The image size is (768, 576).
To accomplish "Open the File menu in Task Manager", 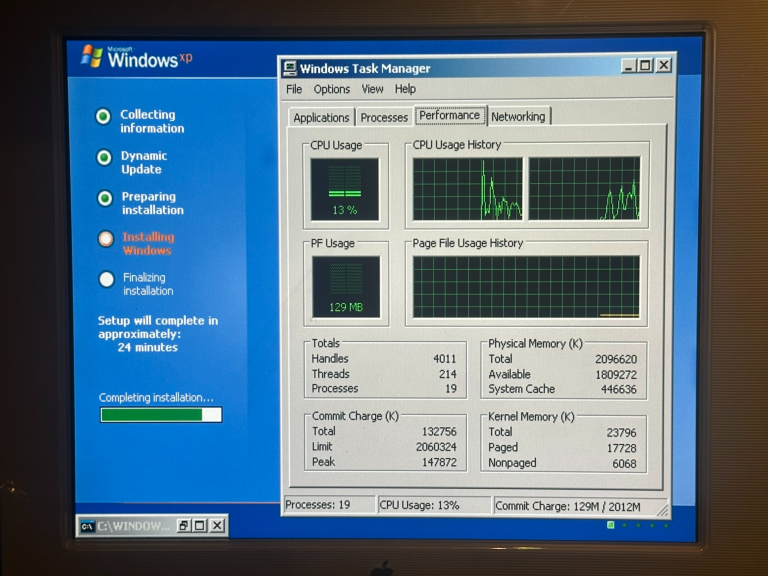I will [x=294, y=89].
